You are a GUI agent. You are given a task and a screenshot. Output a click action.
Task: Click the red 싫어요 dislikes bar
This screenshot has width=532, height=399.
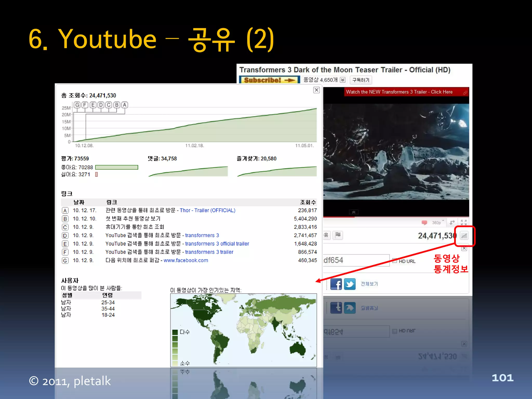[x=96, y=175]
